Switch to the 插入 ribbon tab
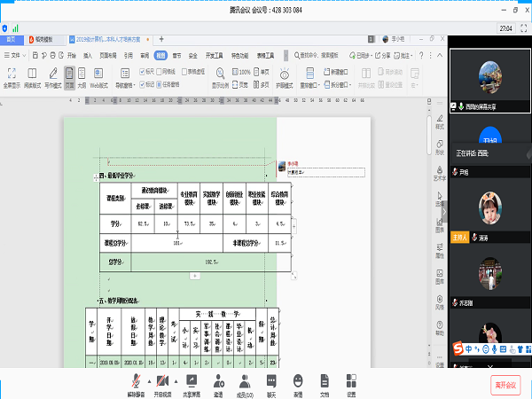Viewport: 532px width, 399px height. (88, 55)
